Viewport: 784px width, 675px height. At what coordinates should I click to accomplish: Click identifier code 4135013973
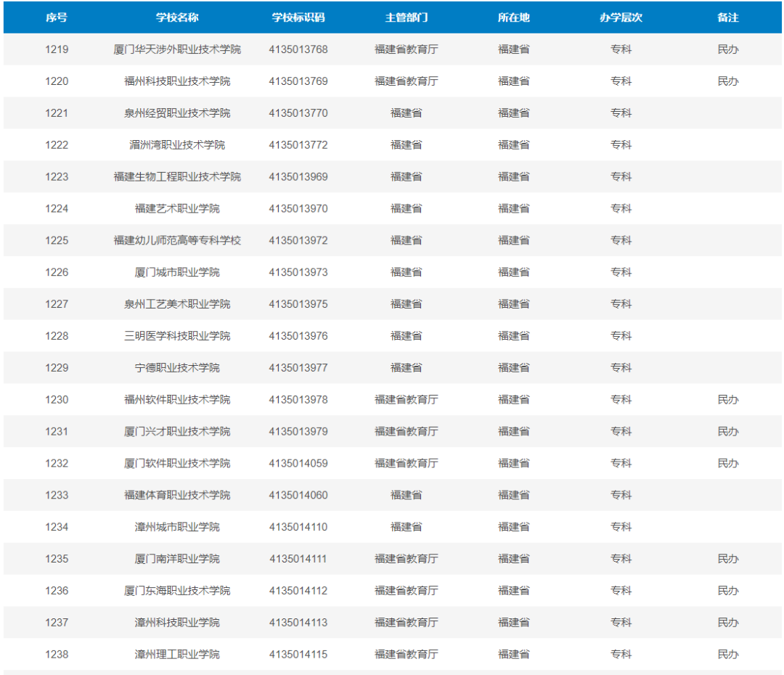coord(298,272)
